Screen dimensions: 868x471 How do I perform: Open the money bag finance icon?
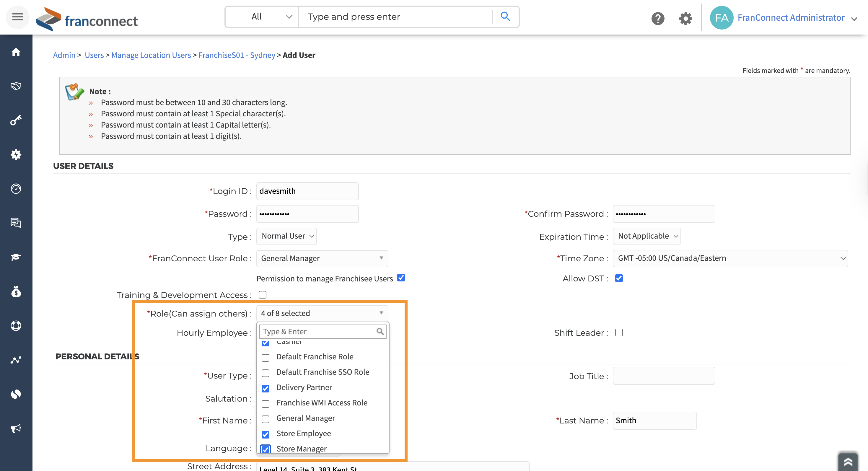pos(16,291)
